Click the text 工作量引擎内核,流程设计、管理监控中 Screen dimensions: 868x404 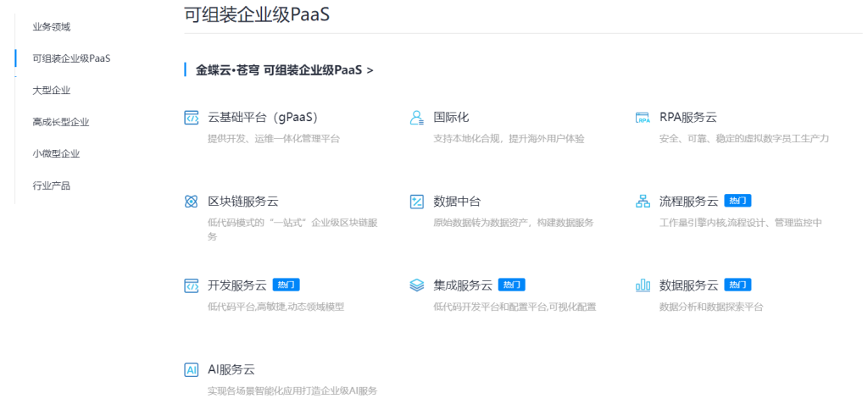click(x=741, y=223)
